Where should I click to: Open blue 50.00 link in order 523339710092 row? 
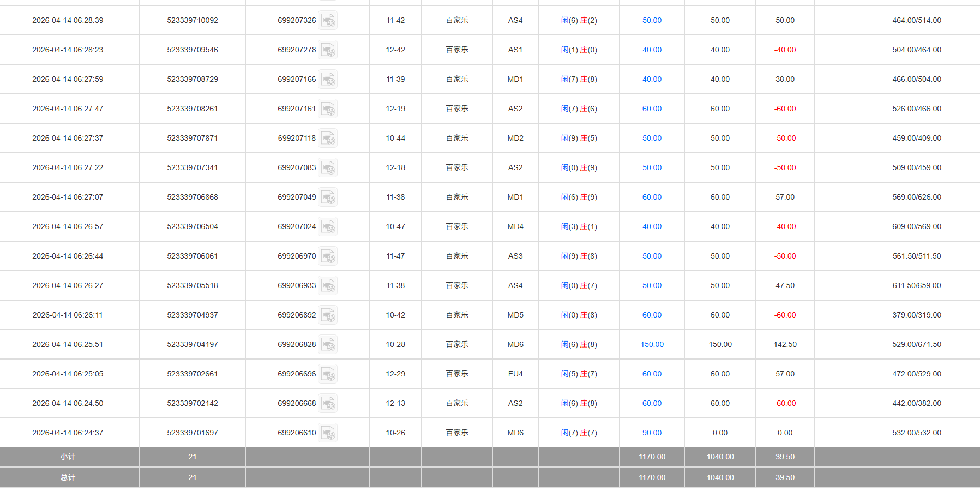pos(652,21)
